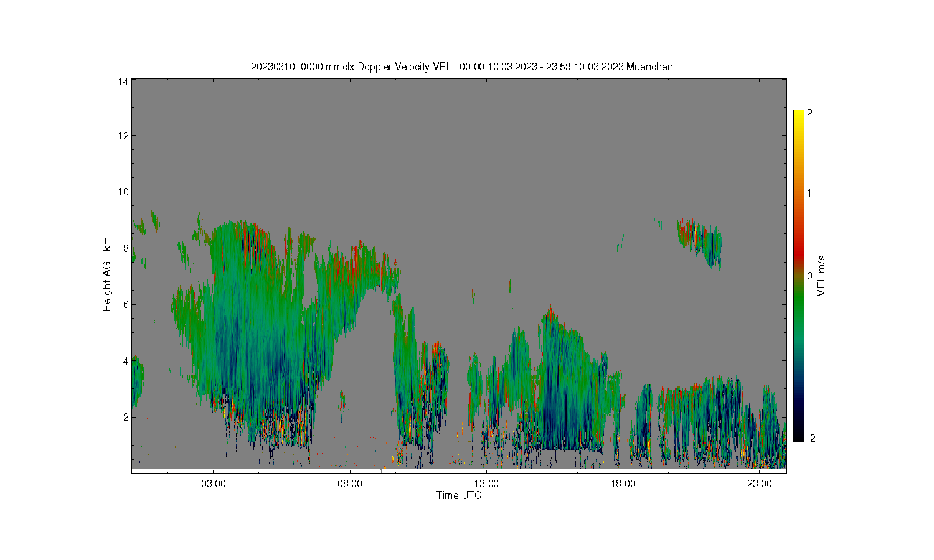This screenshot has height=560, width=934.
Task: Click the colorbar value -1
Action: pos(811,360)
